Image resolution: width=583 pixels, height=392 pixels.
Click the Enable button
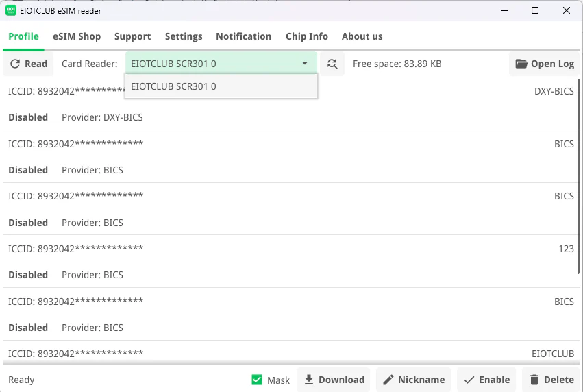coord(486,380)
